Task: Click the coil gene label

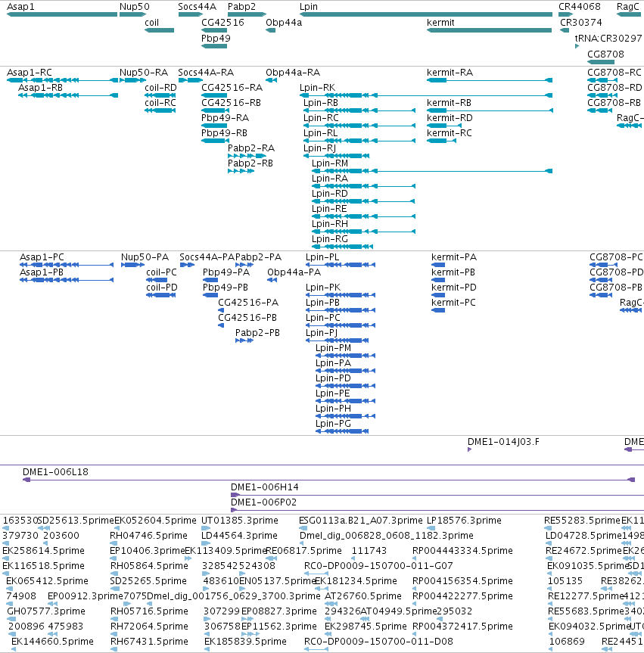Action: pos(151,23)
